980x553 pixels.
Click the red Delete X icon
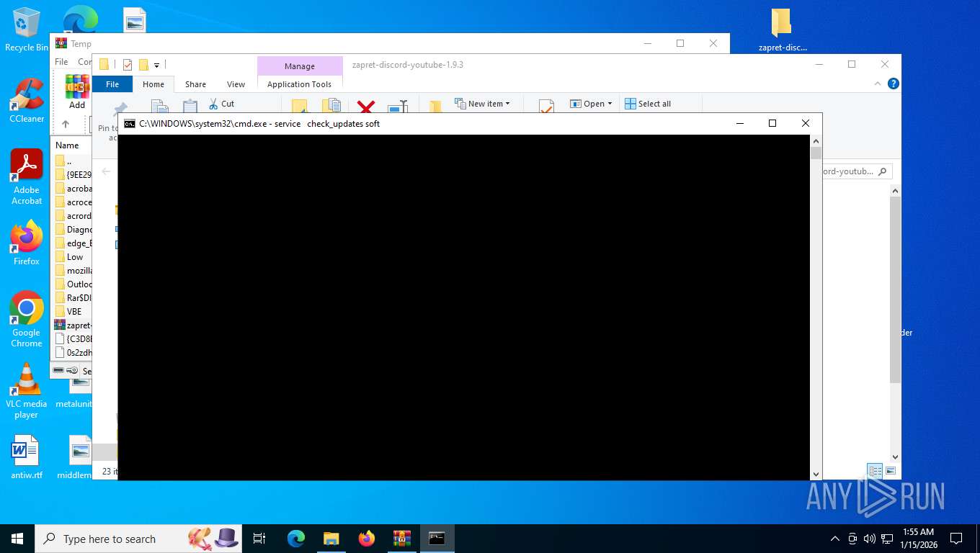[366, 107]
